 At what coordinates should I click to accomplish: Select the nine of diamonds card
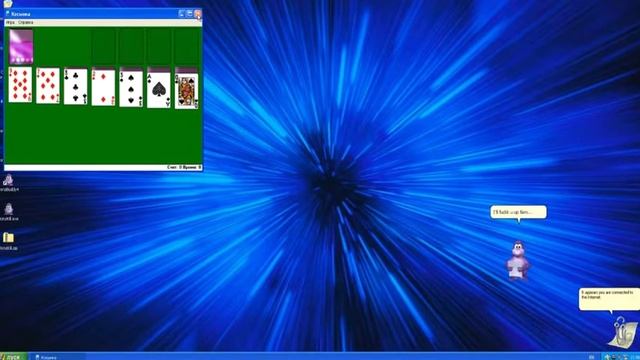(x=20, y=85)
